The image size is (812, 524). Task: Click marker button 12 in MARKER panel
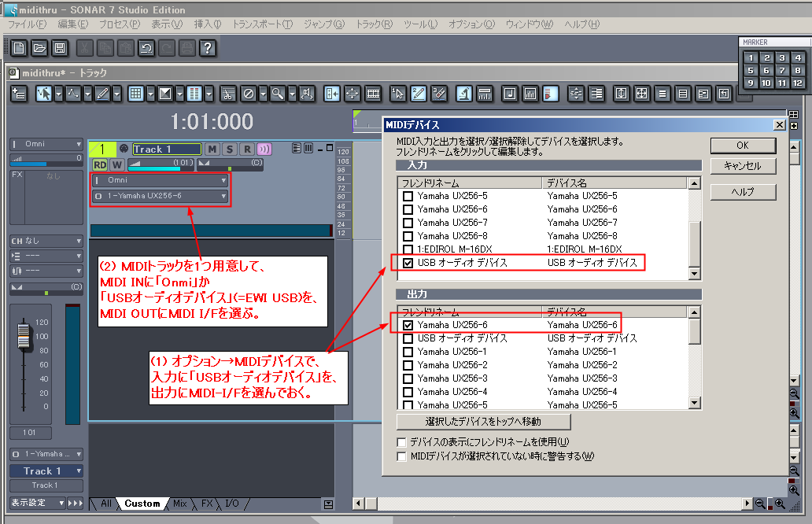[x=798, y=83]
